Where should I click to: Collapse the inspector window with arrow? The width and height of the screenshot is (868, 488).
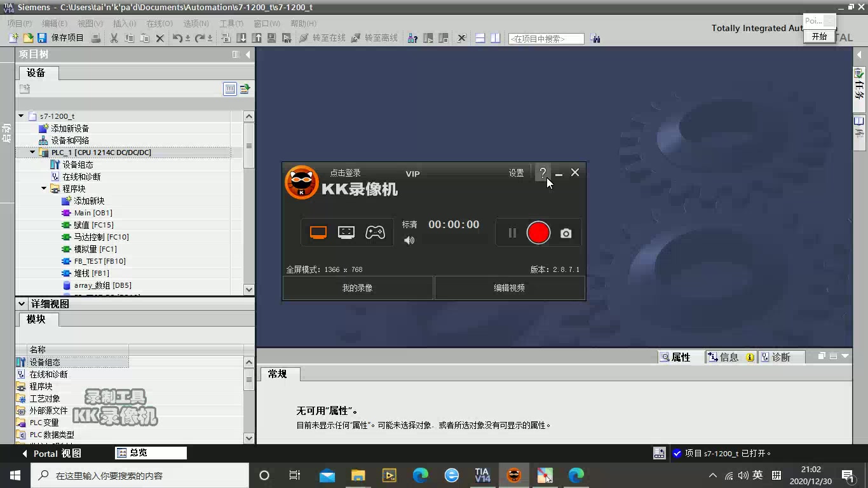tap(845, 356)
